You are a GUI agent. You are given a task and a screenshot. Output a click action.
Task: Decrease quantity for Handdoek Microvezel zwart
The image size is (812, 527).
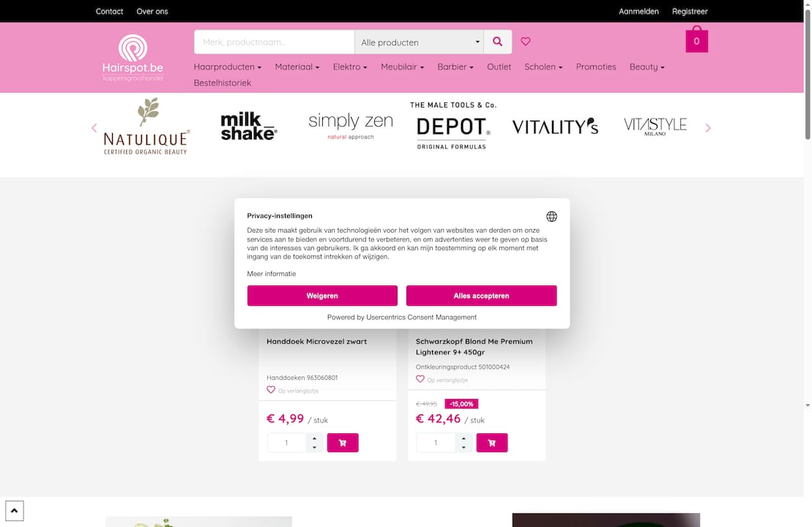(x=314, y=447)
